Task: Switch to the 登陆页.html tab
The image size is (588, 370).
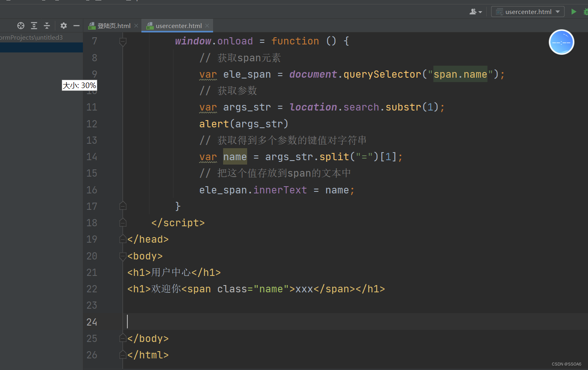Action: pos(114,26)
